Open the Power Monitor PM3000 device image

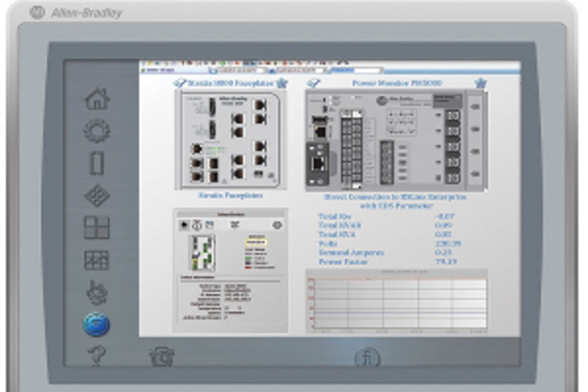pos(396,140)
